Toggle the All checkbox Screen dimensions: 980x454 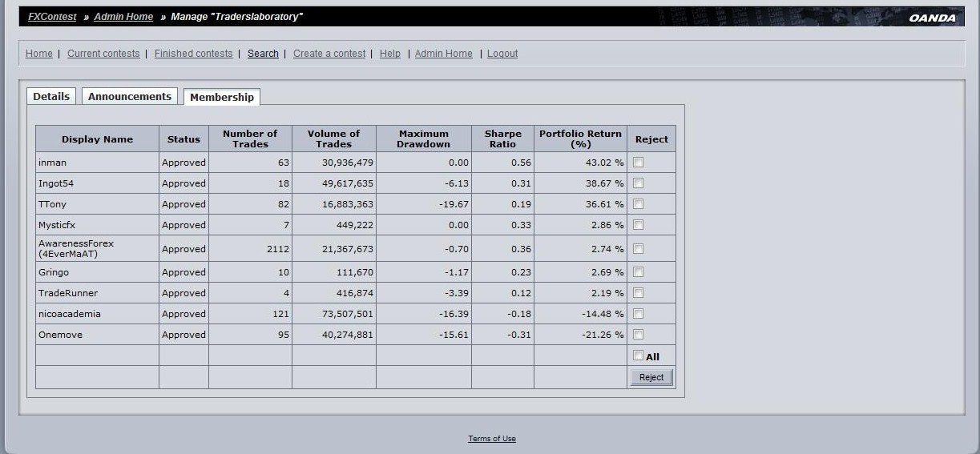pos(638,356)
